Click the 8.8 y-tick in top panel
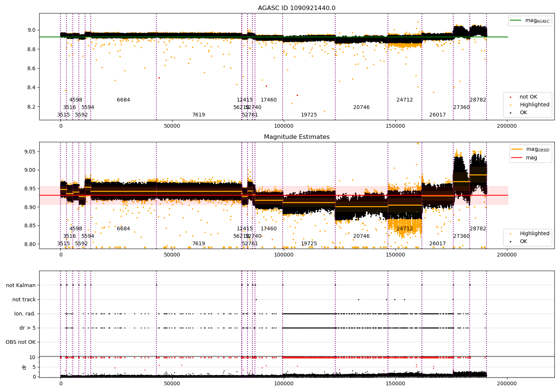Image resolution: width=560 pixels, height=392 pixels. click(x=31, y=49)
